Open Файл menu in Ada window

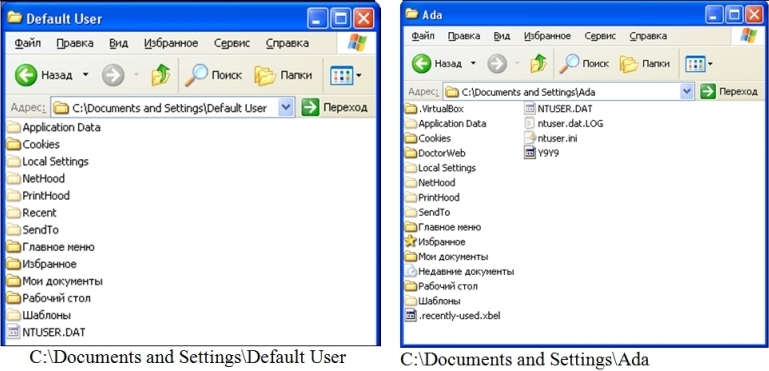tap(423, 36)
